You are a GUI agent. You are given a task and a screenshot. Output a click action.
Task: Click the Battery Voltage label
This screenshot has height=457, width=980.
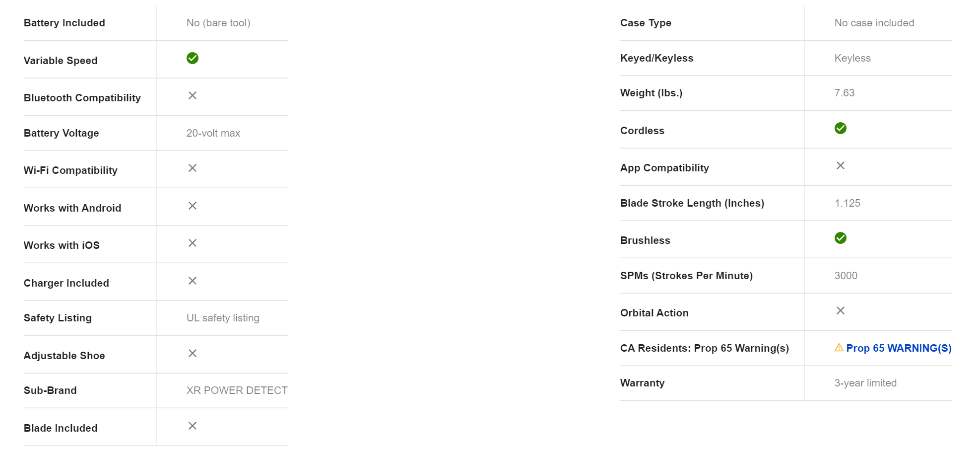coord(62,133)
